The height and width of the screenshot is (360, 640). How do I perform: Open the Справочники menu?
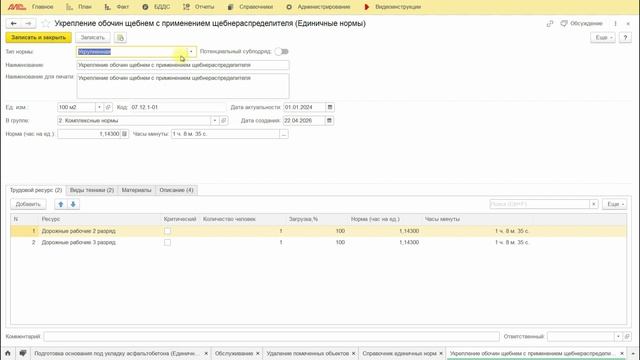tap(250, 7)
